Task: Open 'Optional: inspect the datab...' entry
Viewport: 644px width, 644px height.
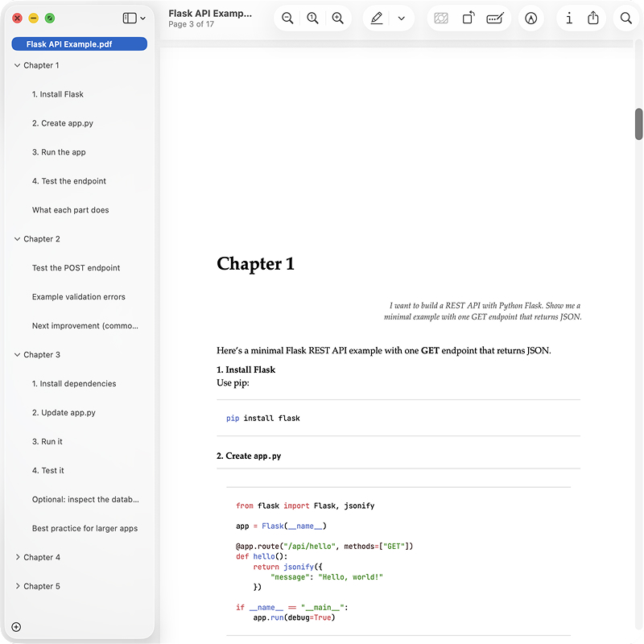Action: (85, 499)
